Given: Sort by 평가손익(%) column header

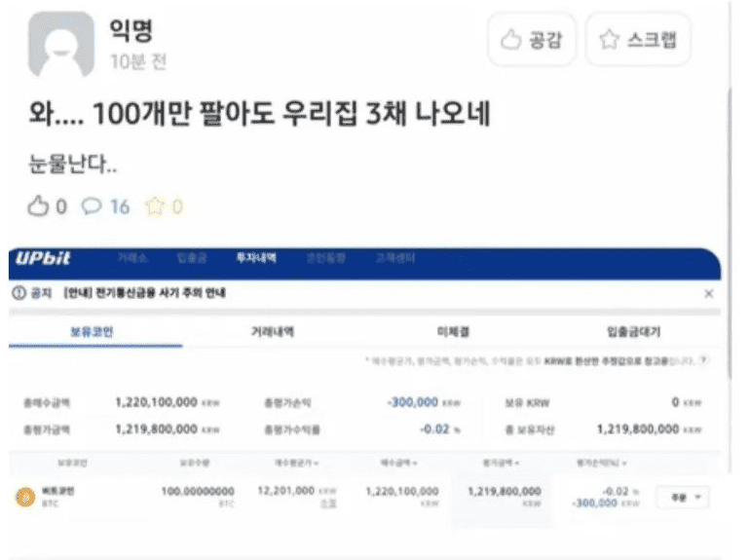Looking at the screenshot, I should point(601,463).
